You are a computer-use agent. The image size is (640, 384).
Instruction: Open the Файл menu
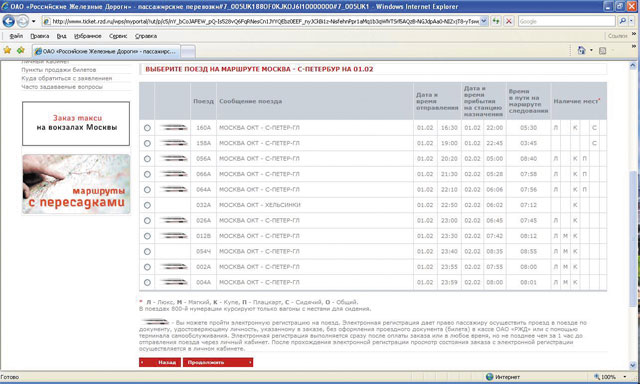pos(16,36)
